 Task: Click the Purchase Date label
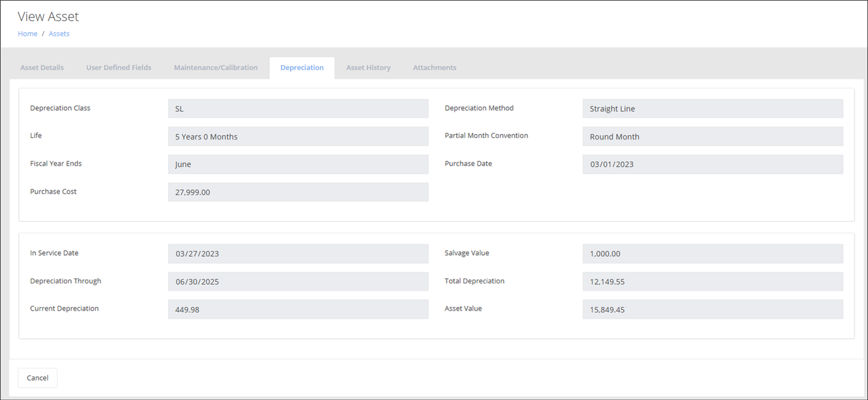[468, 164]
